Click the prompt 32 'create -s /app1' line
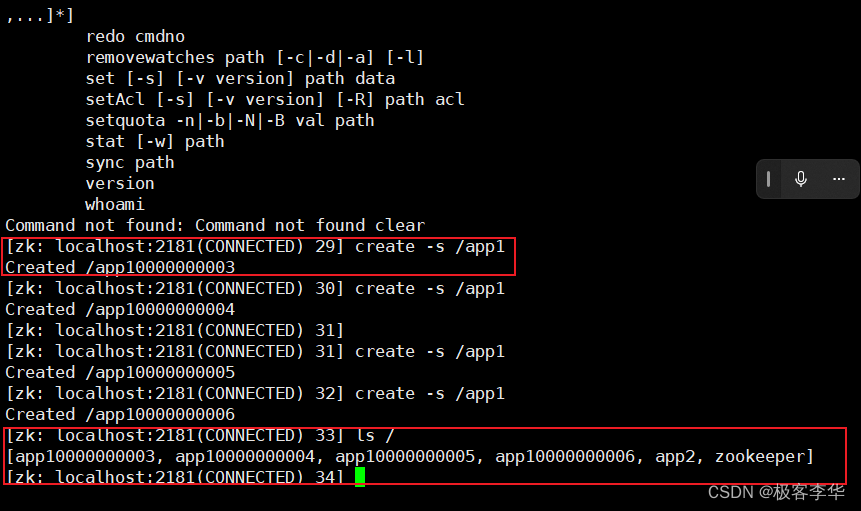This screenshot has height=511, width=861. 255,394
